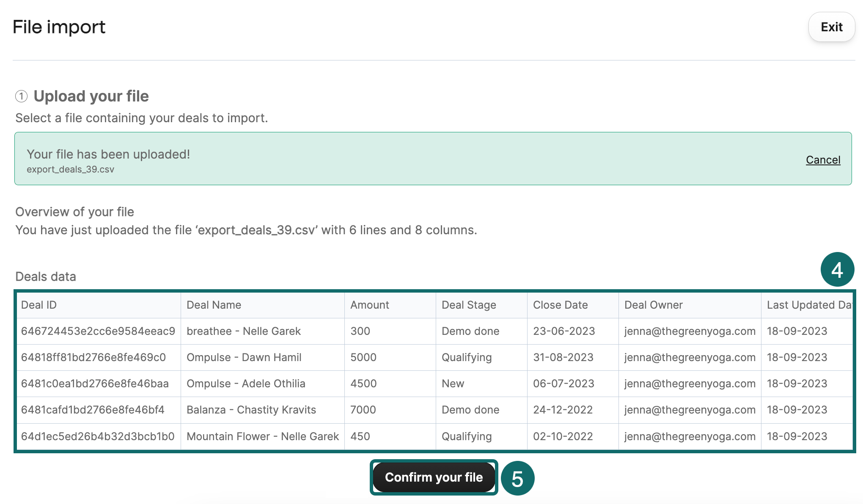863x504 pixels.
Task: Click the Upload your file section heading
Action: [91, 96]
